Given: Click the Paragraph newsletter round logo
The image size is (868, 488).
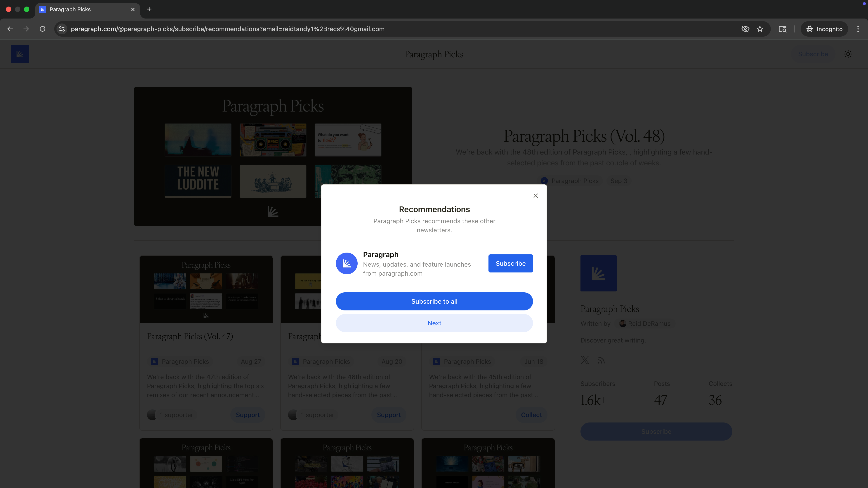Looking at the screenshot, I should click(346, 263).
